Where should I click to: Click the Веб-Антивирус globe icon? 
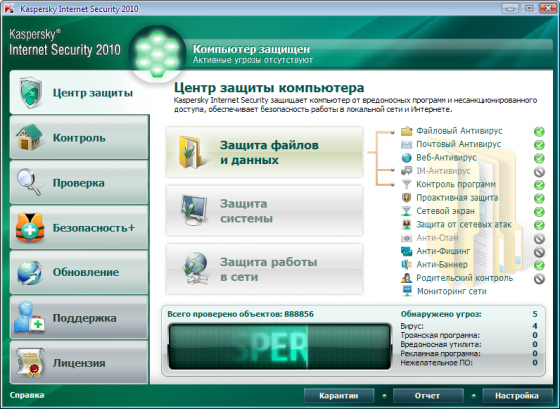click(x=406, y=158)
